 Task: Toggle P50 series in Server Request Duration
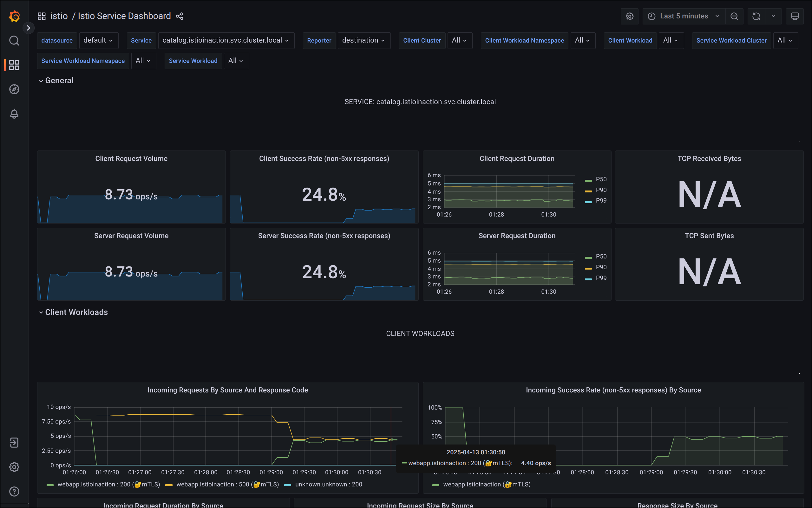(x=601, y=257)
